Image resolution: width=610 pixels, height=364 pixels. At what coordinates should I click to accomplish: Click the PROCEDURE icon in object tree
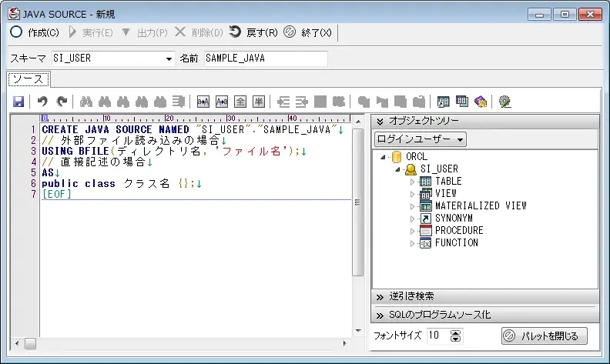(x=425, y=231)
